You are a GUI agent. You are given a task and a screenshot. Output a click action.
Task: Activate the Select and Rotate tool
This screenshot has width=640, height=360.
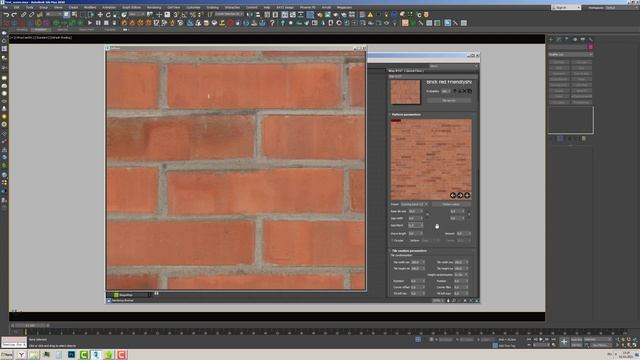pos(108,15)
